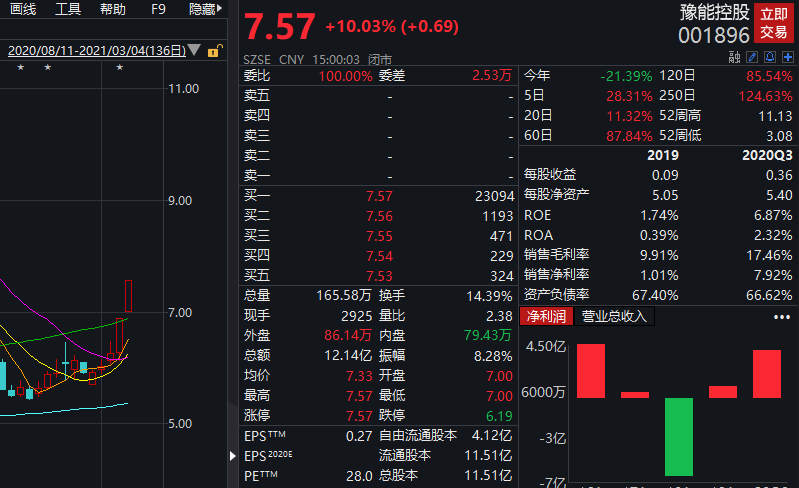Image resolution: width=799 pixels, height=488 pixels.
Task: Open the 画线 drawing menu
Action: [22, 9]
